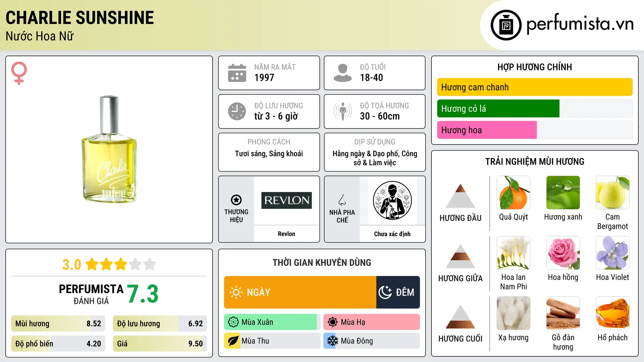Click the Quả Quýt mandarin image
The image size is (644, 362).
(x=514, y=193)
